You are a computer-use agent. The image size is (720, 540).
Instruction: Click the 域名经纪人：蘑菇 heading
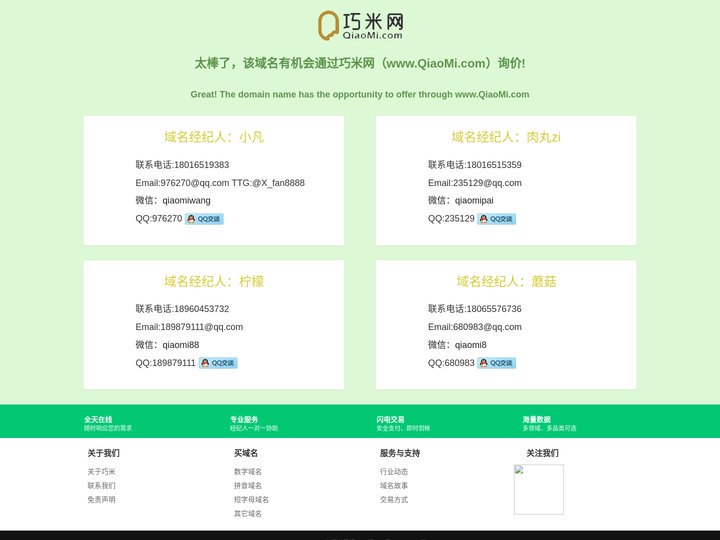506,281
